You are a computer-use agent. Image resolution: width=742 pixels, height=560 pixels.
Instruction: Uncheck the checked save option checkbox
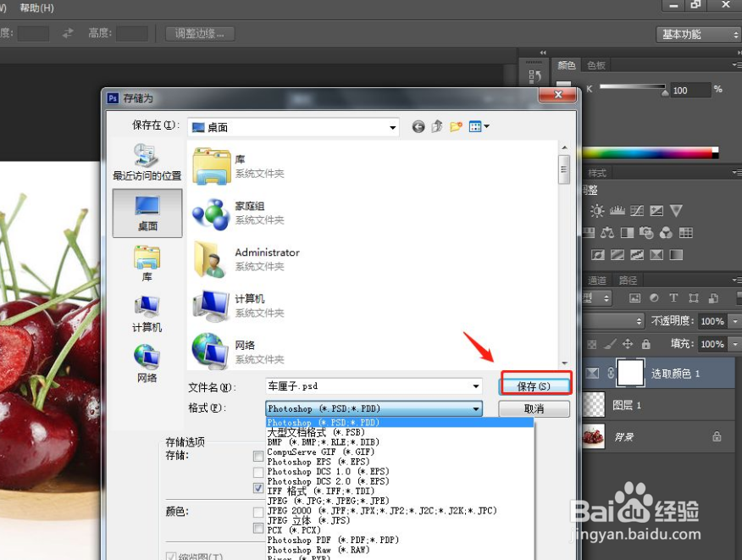click(x=257, y=488)
